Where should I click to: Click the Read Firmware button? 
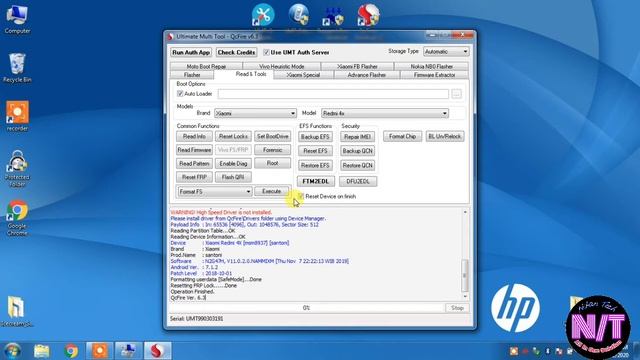point(194,150)
